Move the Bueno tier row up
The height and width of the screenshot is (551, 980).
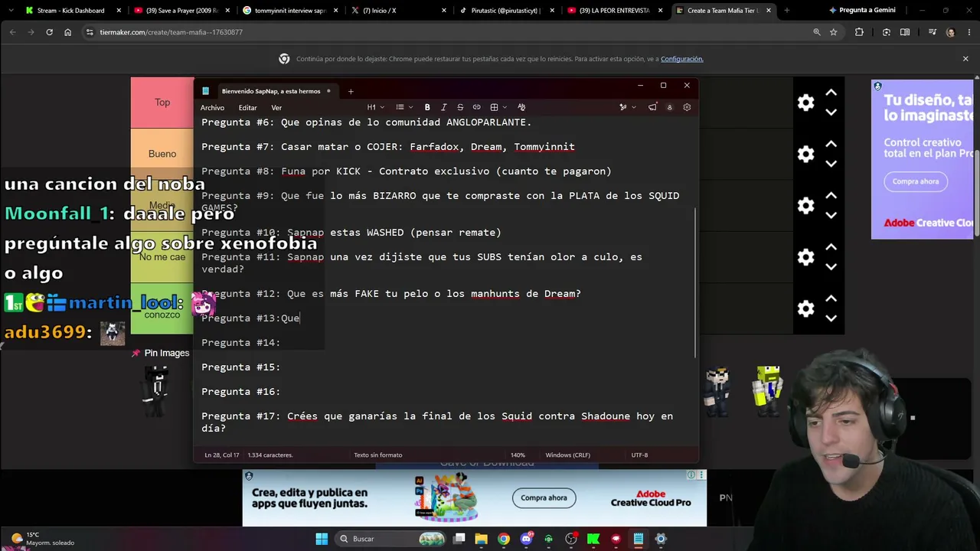click(831, 144)
